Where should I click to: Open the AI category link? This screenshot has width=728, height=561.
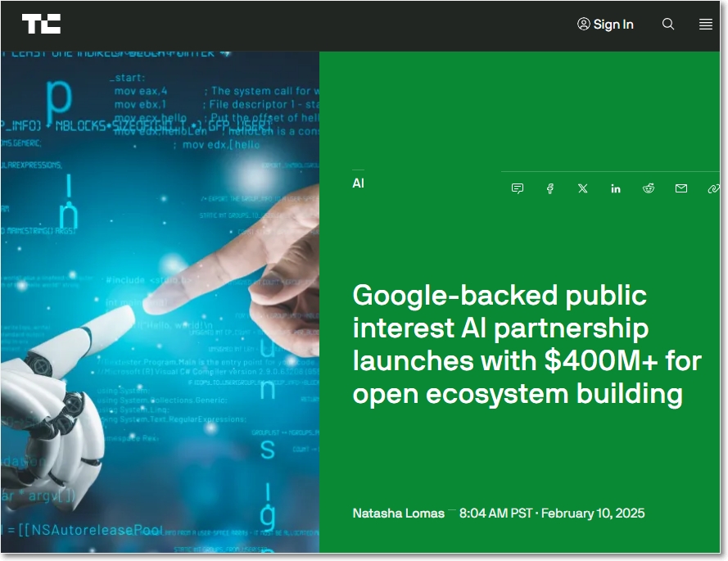[359, 183]
